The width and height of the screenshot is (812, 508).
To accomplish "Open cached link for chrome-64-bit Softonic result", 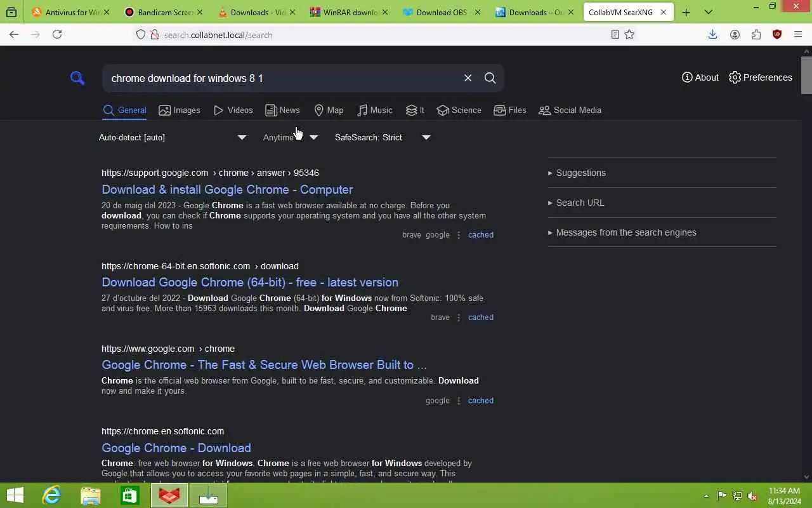I will (481, 317).
